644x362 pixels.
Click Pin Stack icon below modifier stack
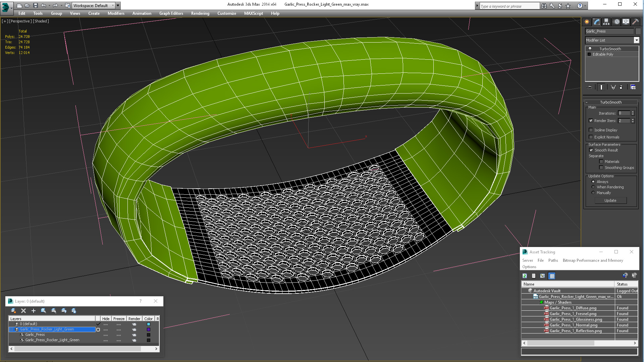[x=590, y=87]
